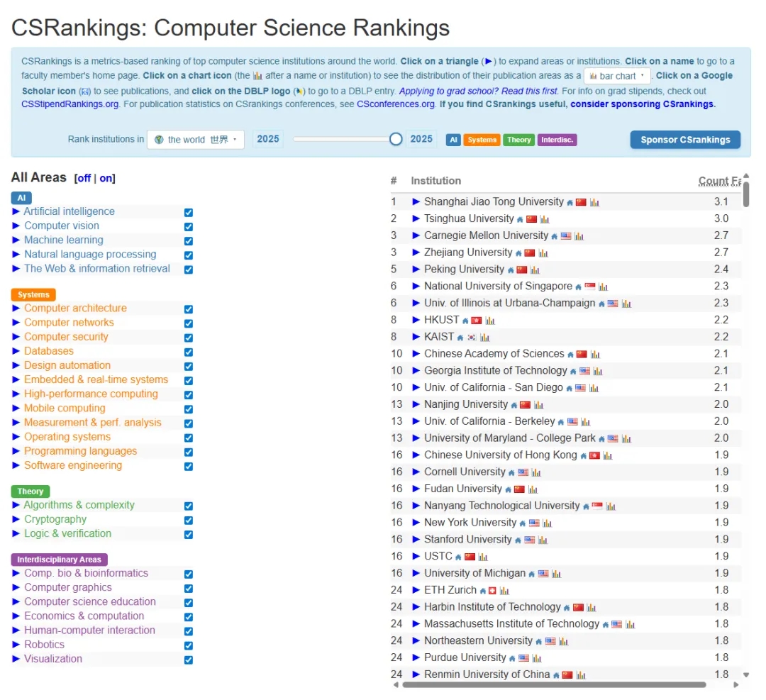Open chart icon beside Carnegie Mellon University
Screen dimensions: 766x700
pyautogui.click(x=579, y=236)
